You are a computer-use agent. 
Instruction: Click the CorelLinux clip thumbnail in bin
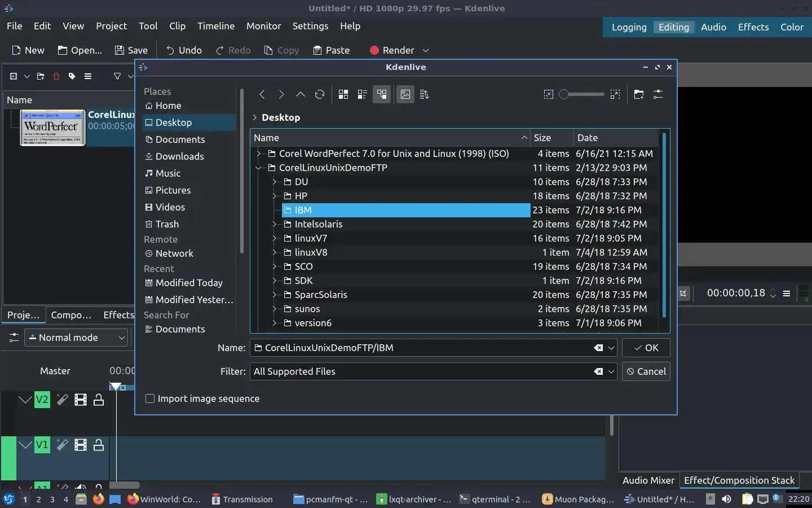pos(53,128)
